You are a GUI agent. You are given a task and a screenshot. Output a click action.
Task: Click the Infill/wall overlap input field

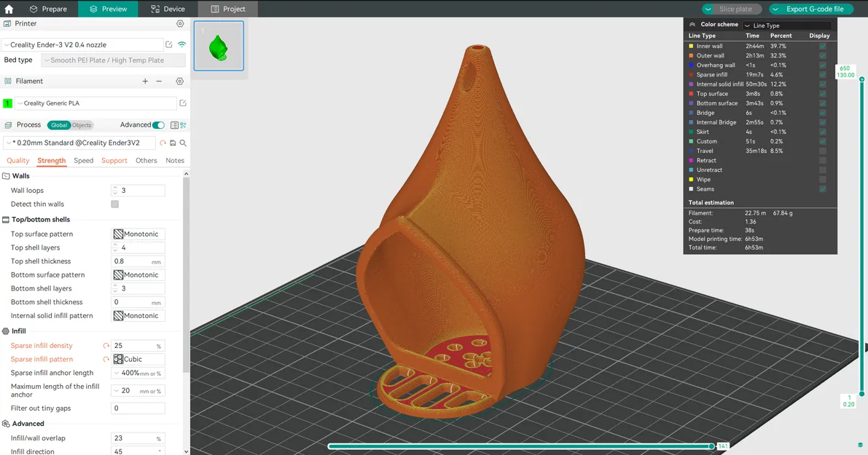138,438
